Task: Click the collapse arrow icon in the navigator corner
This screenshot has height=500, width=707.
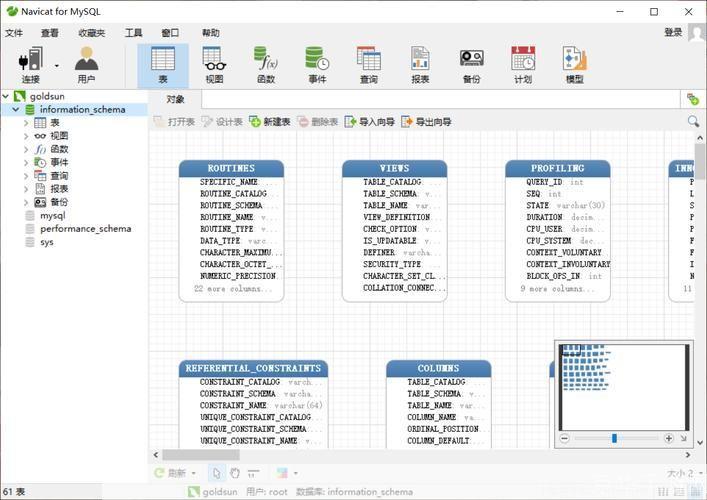Action: pyautogui.click(x=684, y=438)
